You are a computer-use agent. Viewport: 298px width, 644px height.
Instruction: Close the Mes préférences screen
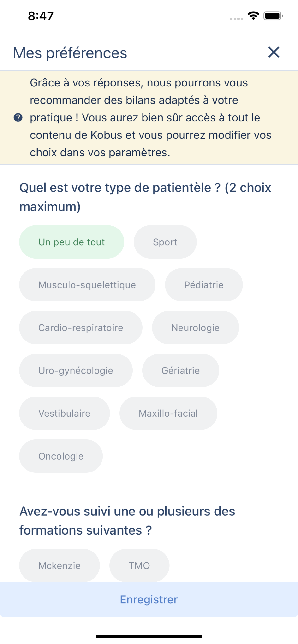(274, 52)
